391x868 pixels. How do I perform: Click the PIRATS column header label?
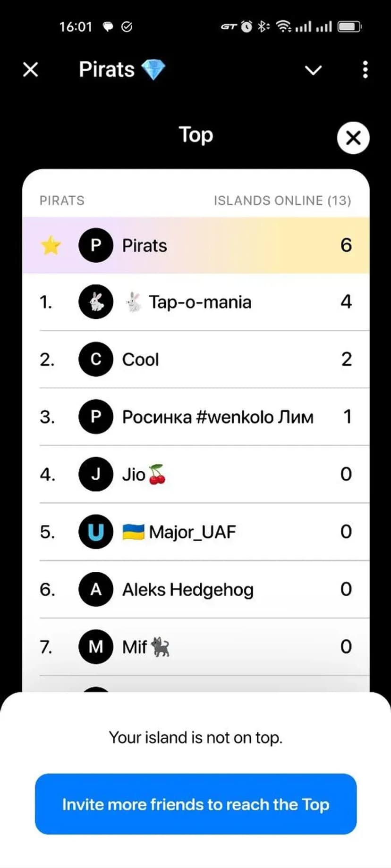tap(62, 200)
